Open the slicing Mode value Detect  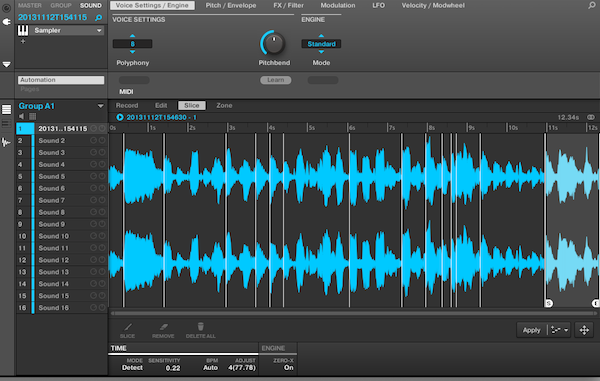click(x=132, y=368)
